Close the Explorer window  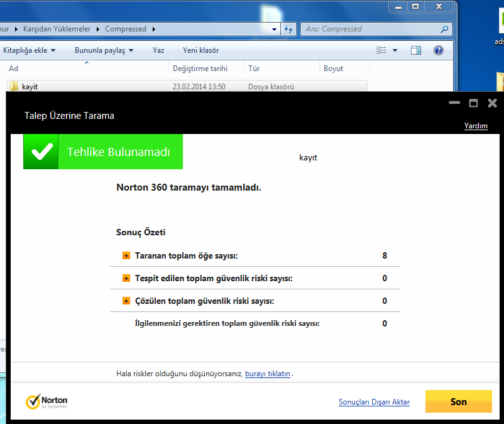(x=439, y=6)
